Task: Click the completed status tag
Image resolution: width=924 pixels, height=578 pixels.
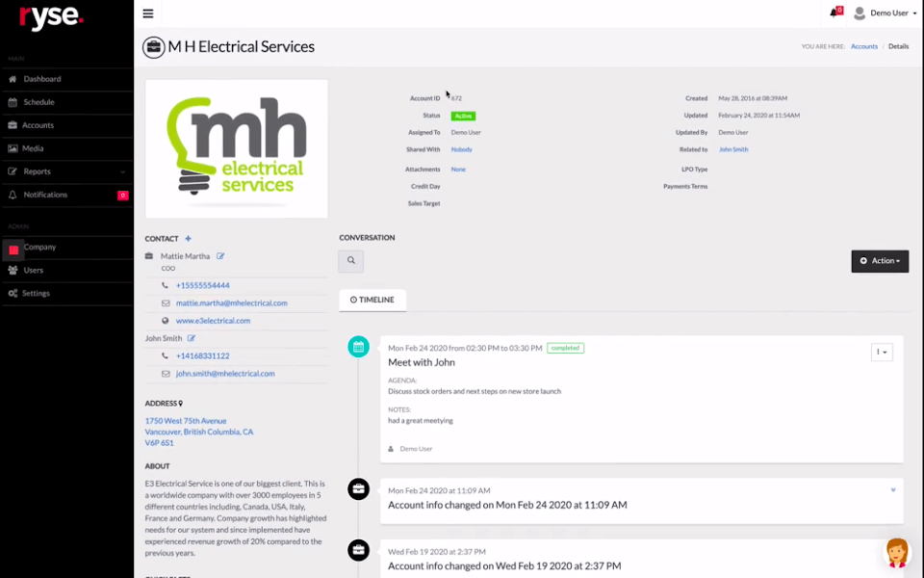Action: 565,348
